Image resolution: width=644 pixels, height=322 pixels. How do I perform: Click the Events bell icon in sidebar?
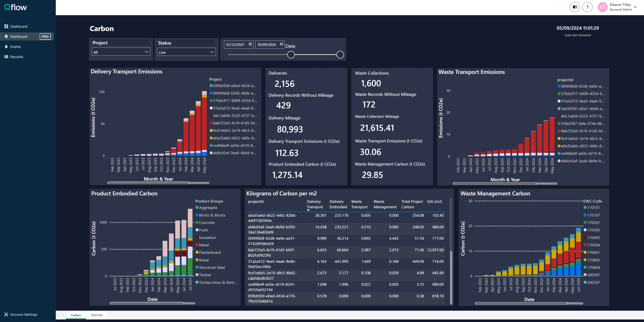7,47
